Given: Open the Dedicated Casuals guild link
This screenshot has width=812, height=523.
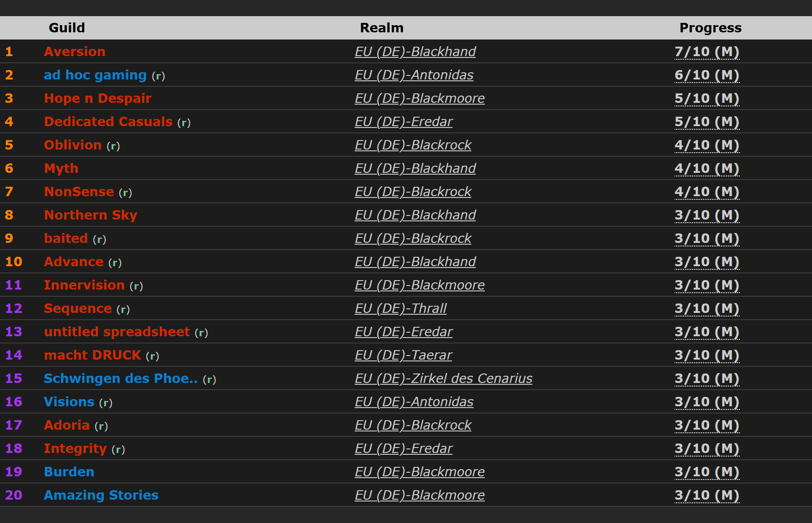Looking at the screenshot, I should tap(108, 122).
